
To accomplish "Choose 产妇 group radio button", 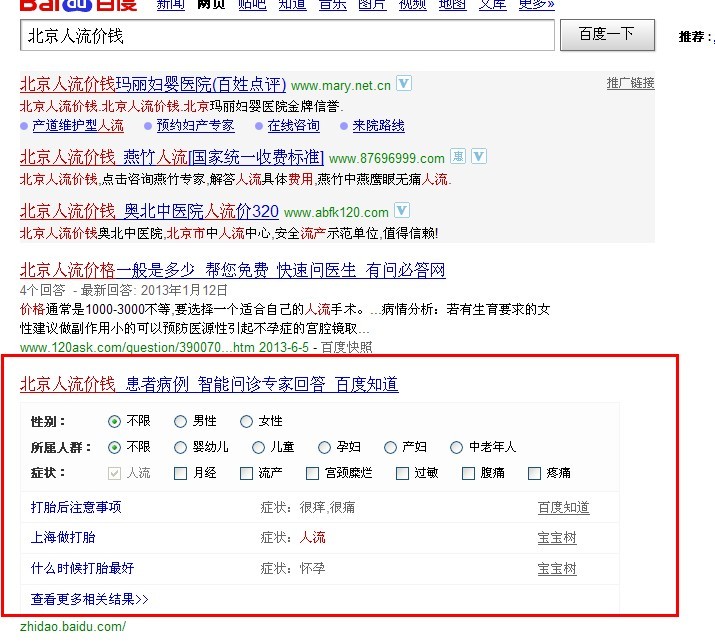I will pyautogui.click(x=390, y=447).
